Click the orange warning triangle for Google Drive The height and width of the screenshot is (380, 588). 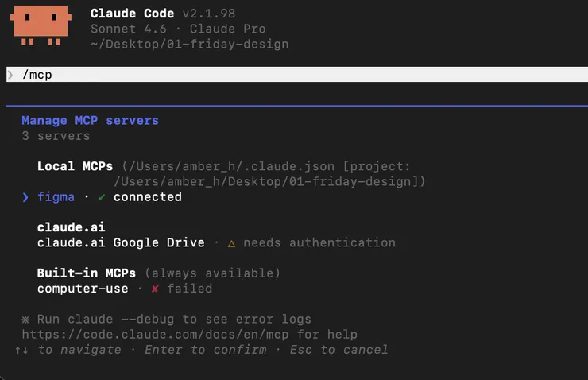point(231,242)
